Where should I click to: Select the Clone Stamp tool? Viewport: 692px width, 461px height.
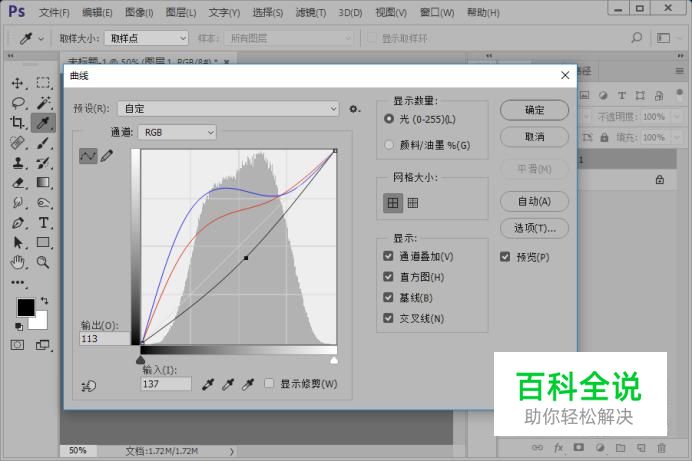[18, 163]
